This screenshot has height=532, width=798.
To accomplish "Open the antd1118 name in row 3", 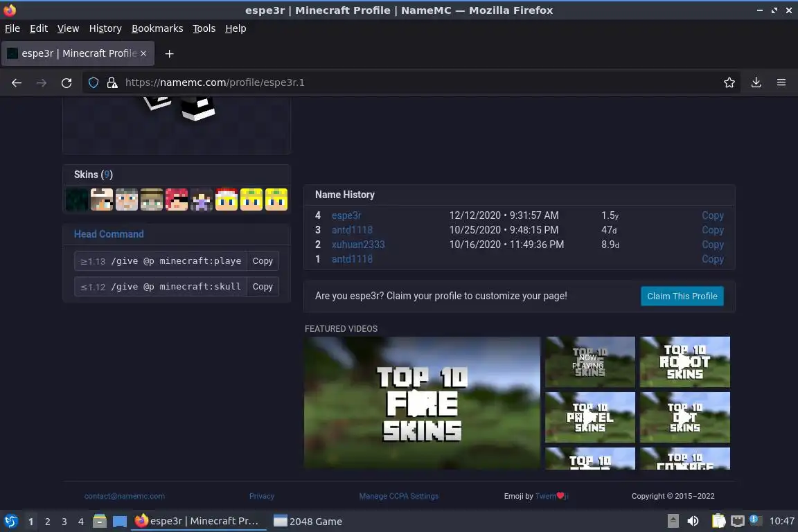I will click(352, 230).
